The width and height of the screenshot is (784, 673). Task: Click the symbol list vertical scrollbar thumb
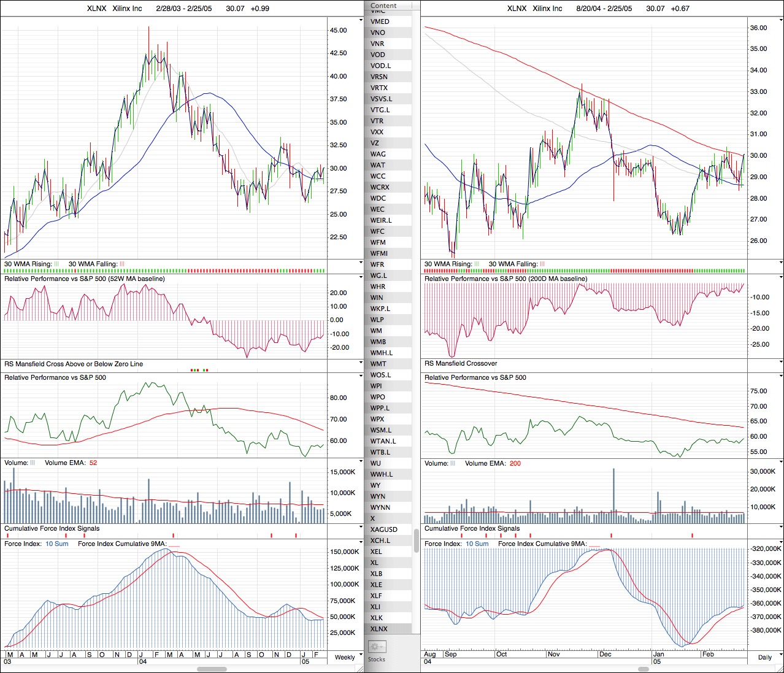click(417, 540)
